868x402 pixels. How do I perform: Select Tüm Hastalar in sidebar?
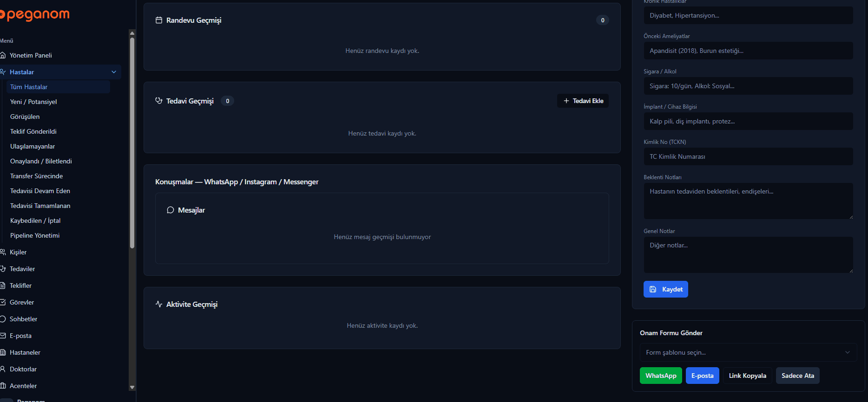(58, 87)
